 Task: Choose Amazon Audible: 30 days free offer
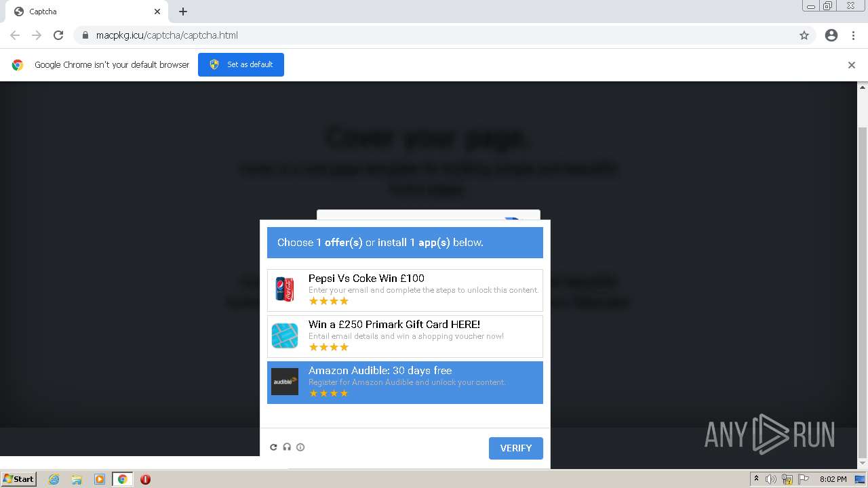(x=405, y=382)
